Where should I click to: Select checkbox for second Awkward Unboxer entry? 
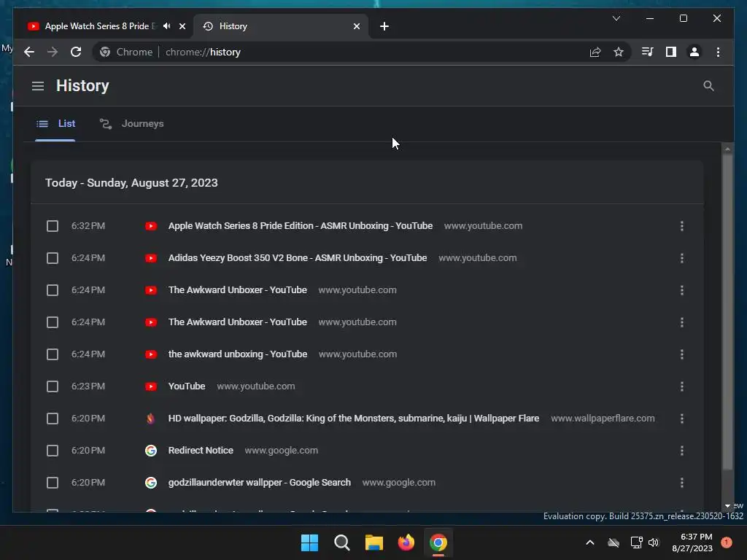(53, 322)
